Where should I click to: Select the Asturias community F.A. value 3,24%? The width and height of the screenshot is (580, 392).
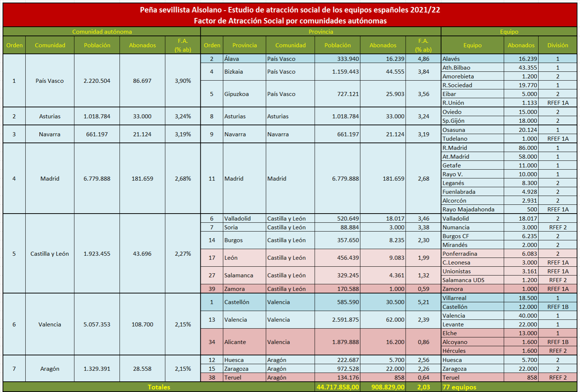click(x=183, y=116)
